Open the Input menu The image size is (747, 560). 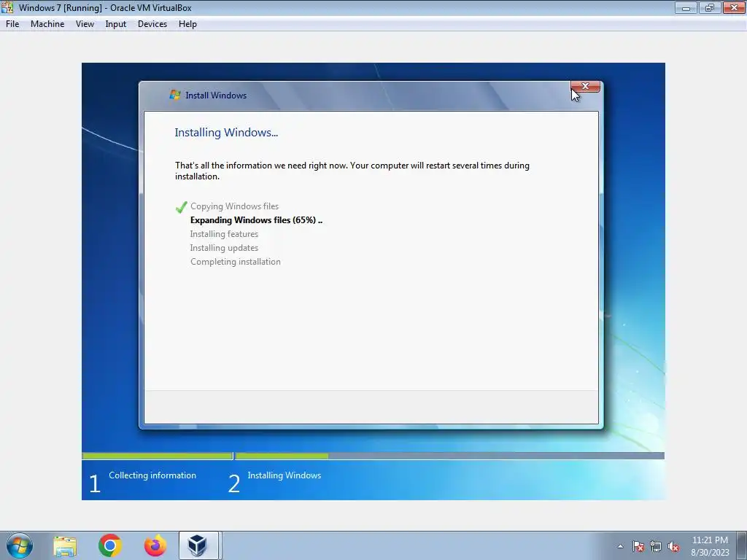point(116,24)
